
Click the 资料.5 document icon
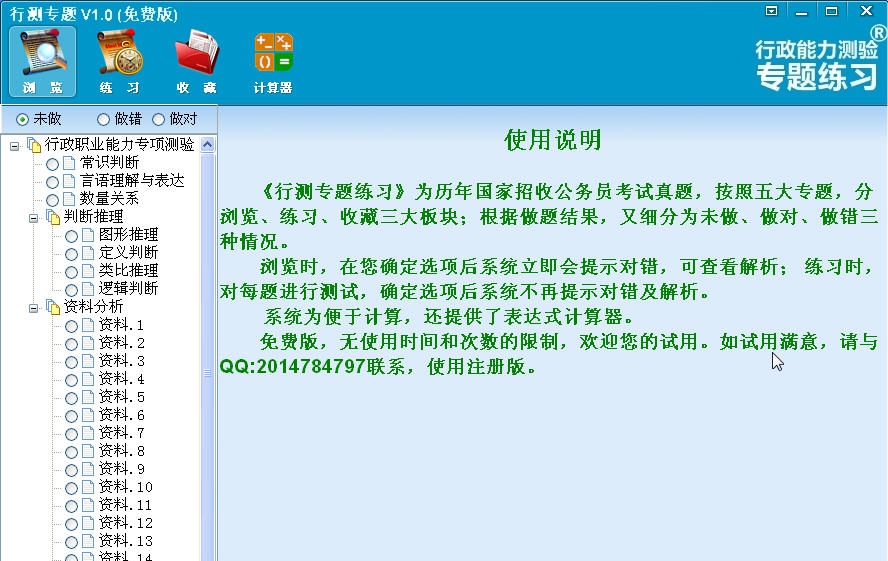tap(88, 397)
